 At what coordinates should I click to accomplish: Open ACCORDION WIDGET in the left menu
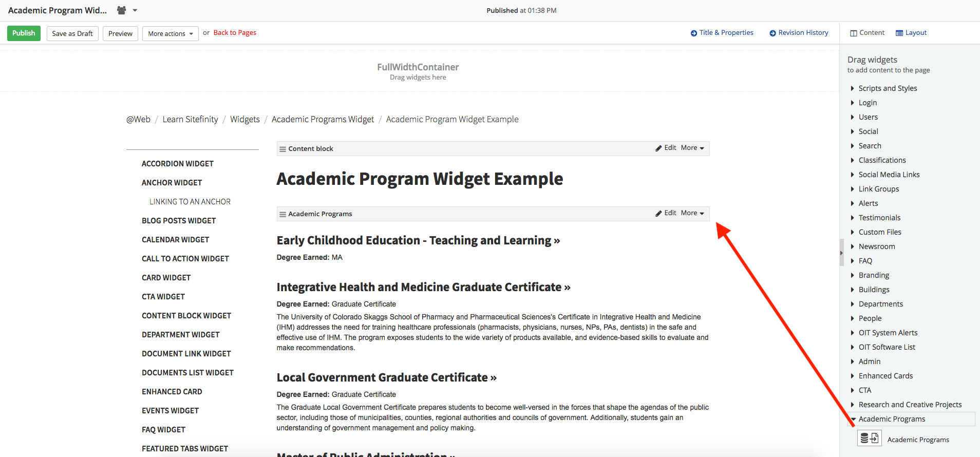(178, 164)
